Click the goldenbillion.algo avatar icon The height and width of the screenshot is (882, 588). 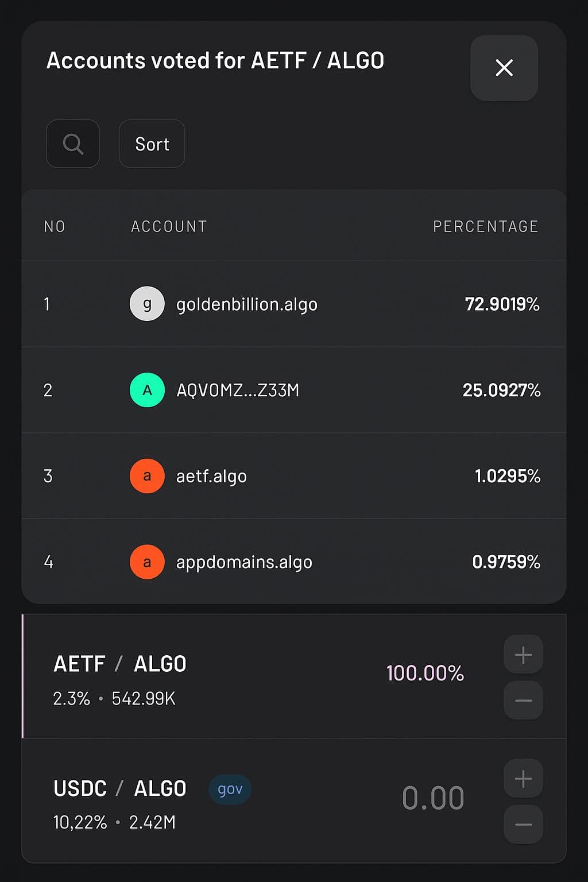[147, 304]
